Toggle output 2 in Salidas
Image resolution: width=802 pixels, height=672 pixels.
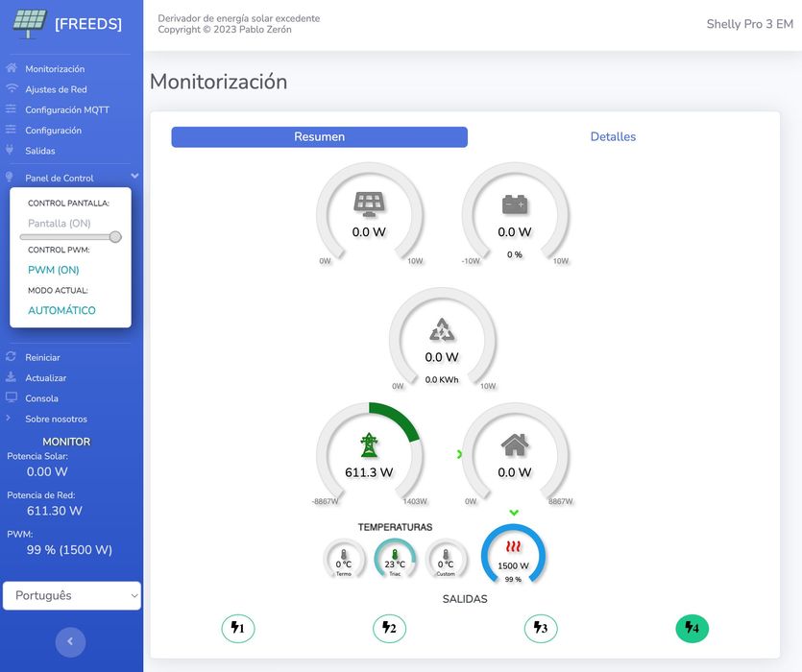coord(389,628)
